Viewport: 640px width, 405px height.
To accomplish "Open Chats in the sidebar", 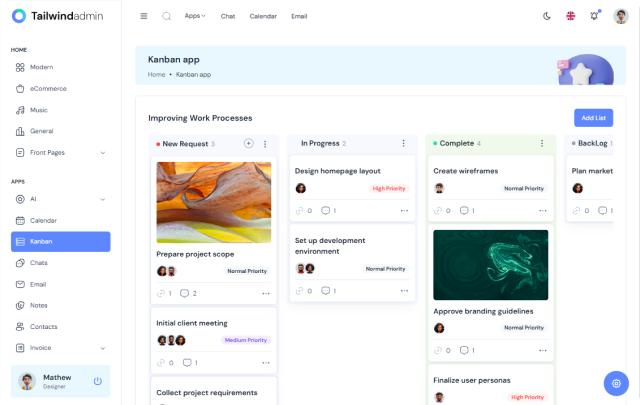I will point(60,263).
